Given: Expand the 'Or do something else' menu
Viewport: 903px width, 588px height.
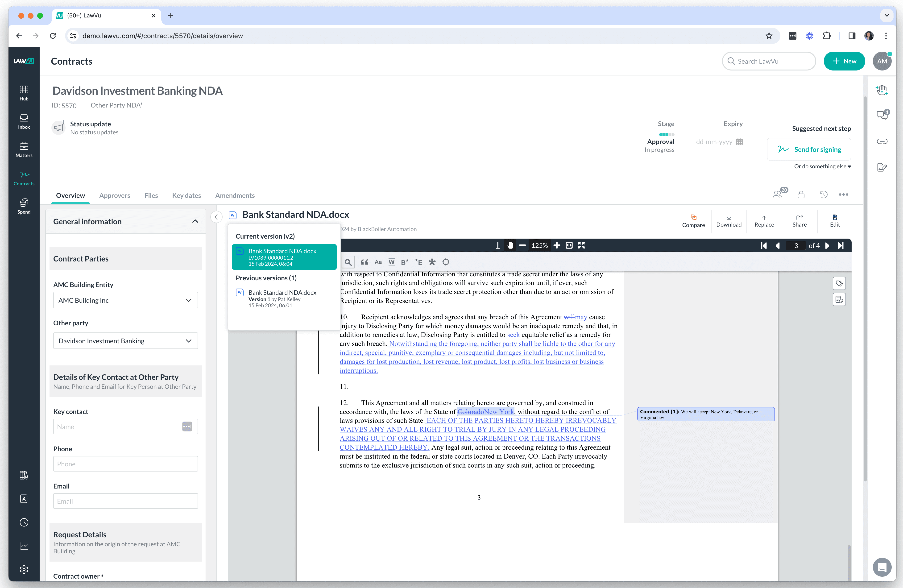Looking at the screenshot, I should (823, 166).
